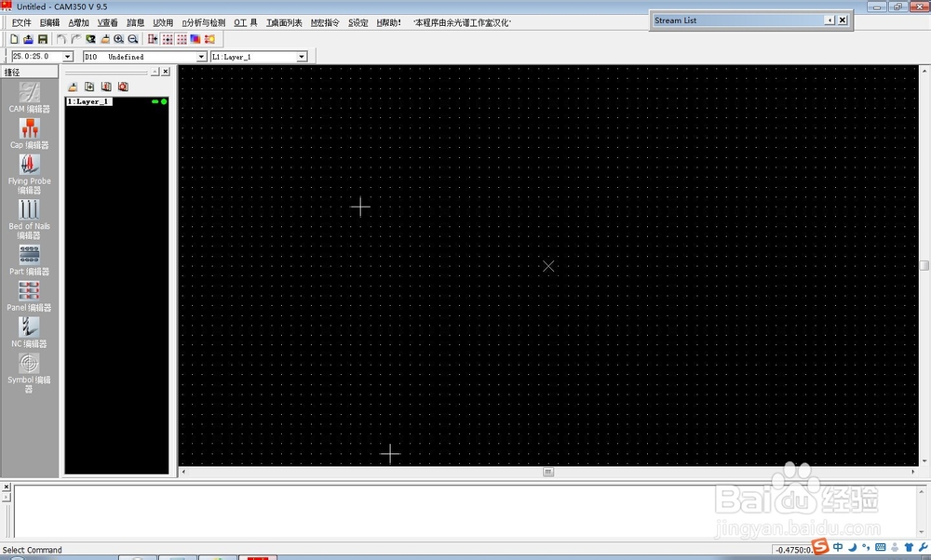Toggle Layer_1 draw visibility green dash
The width and height of the screenshot is (931, 560).
155,101
